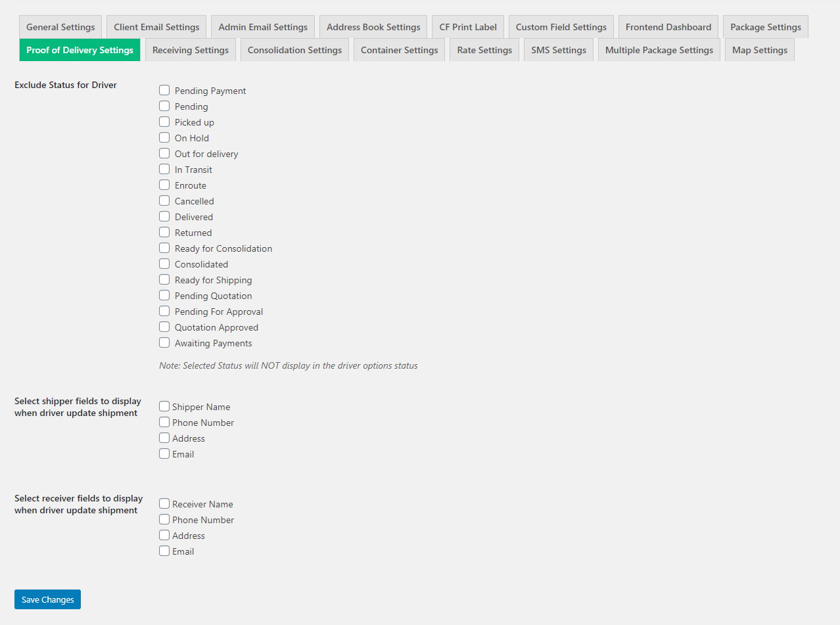Enable the Picked up status checkbox
This screenshot has height=625, width=840.
164,122
